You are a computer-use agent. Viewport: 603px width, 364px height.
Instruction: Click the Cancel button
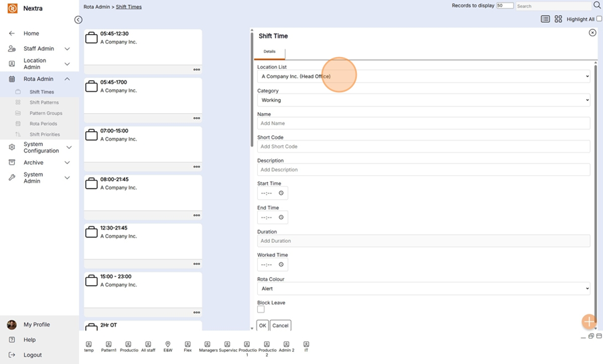coord(280,325)
